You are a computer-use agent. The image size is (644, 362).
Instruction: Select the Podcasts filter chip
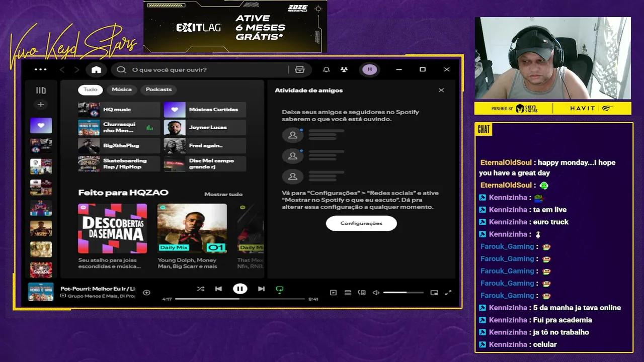(x=159, y=89)
